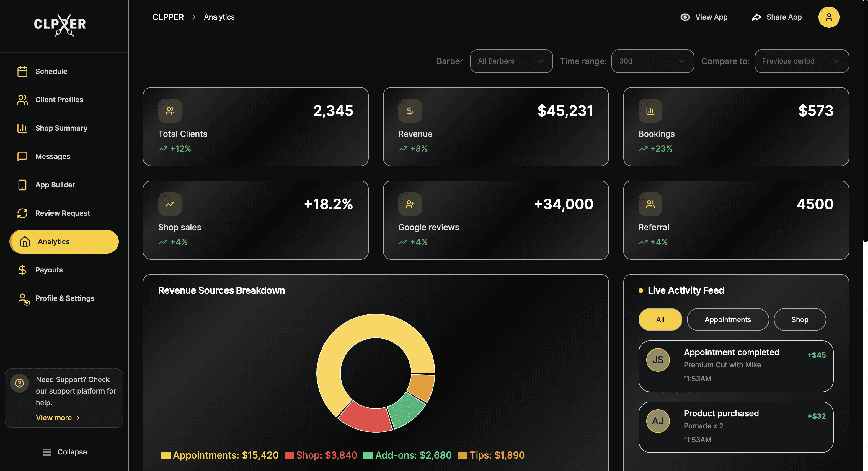The width and height of the screenshot is (868, 471).
Task: Click the red Shop legend swatch
Action: pos(289,456)
